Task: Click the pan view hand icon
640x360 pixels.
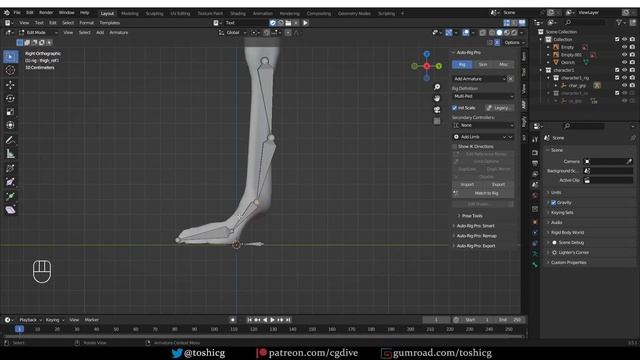Action: [x=437, y=98]
